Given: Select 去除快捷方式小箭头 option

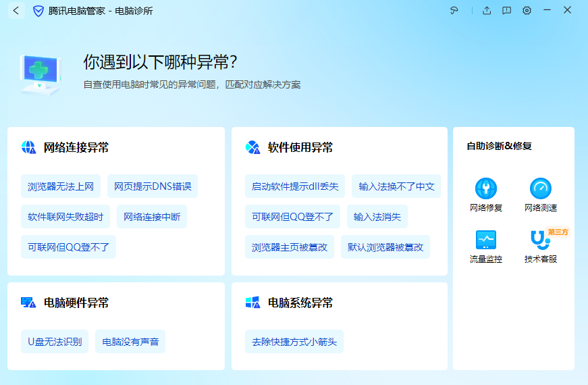Looking at the screenshot, I should [294, 342].
